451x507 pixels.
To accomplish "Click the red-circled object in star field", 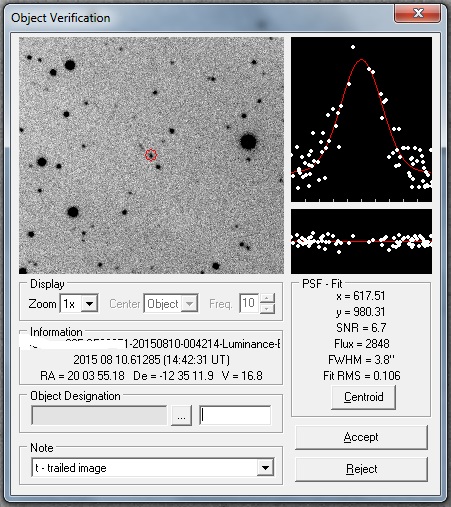I will tap(151, 155).
